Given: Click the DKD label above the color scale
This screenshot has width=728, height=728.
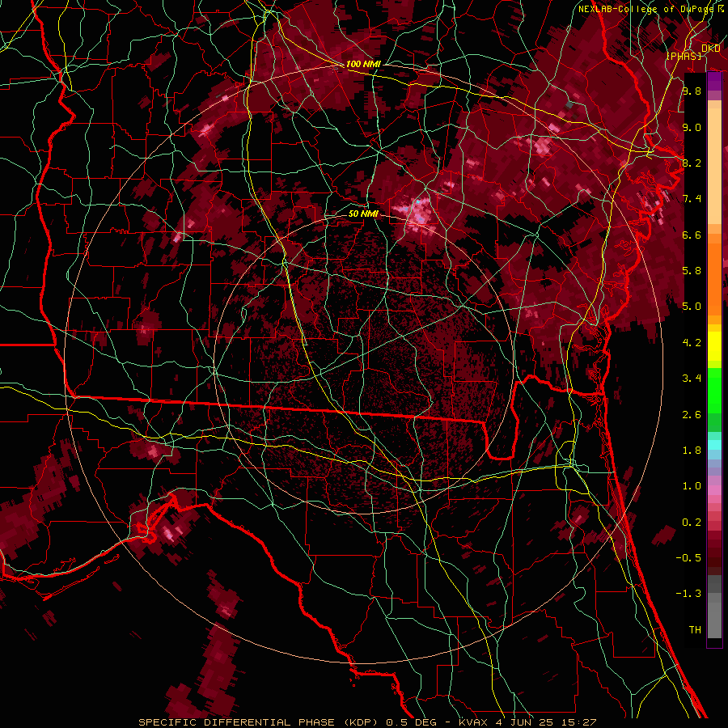Looking at the screenshot, I should pos(710,49).
